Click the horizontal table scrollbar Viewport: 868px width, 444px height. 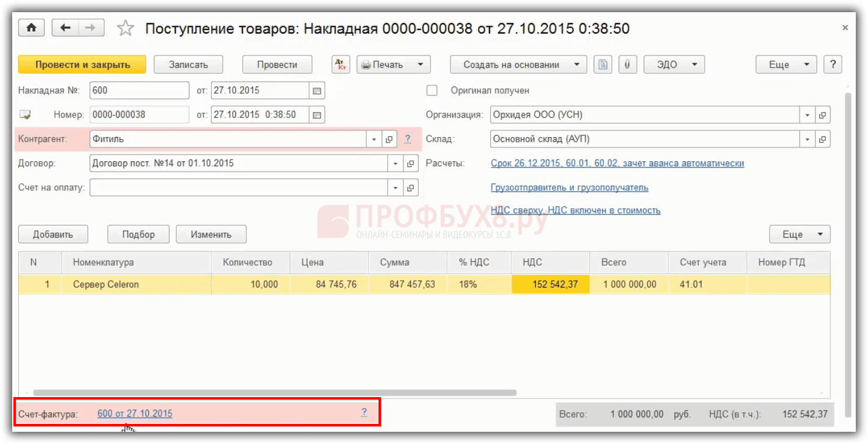click(274, 393)
